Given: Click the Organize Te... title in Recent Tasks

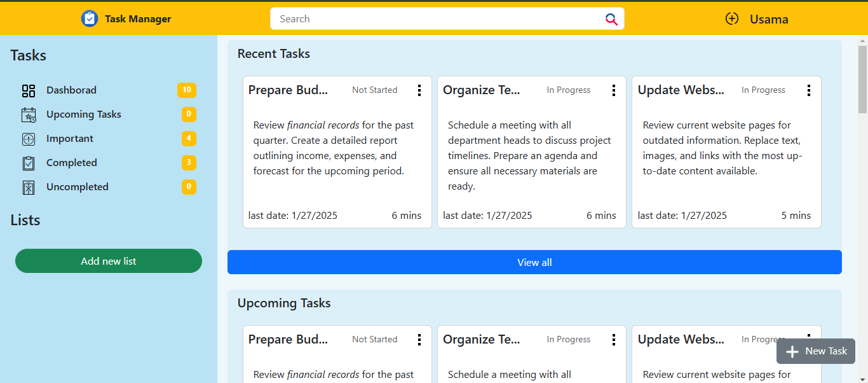Looking at the screenshot, I should tap(482, 90).
